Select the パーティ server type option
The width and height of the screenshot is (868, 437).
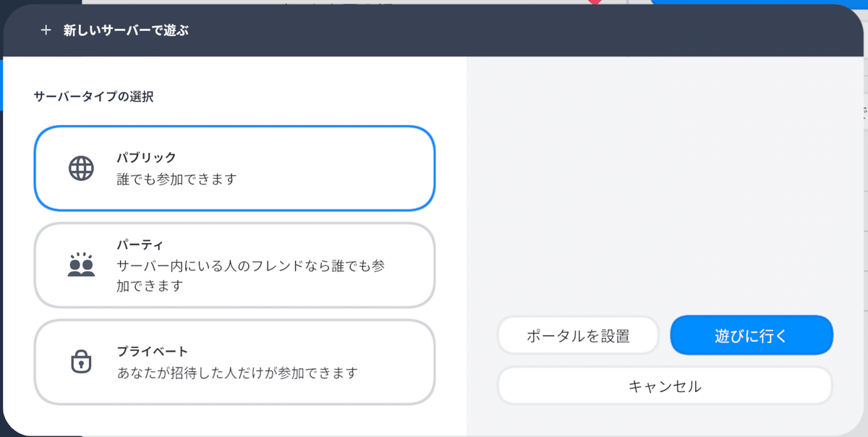(x=234, y=265)
